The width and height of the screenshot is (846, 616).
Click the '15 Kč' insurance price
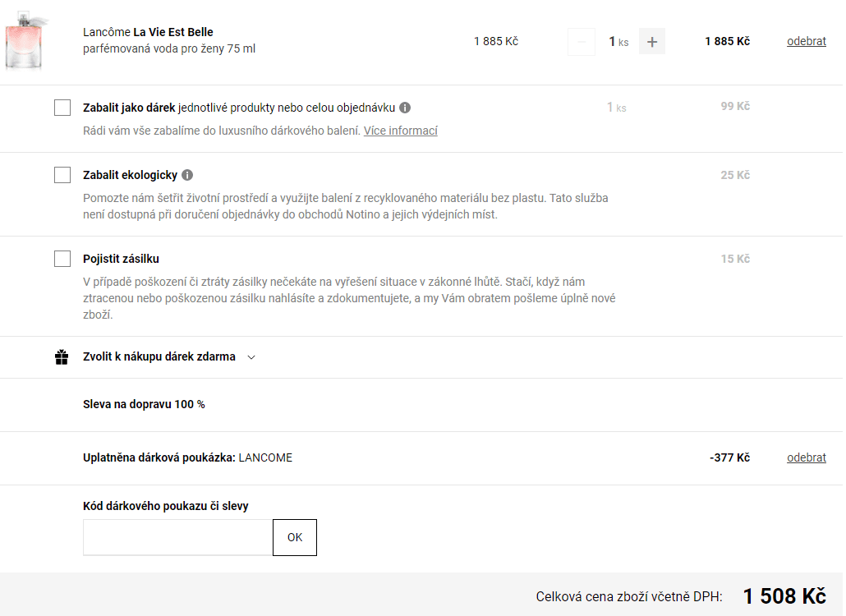point(735,259)
